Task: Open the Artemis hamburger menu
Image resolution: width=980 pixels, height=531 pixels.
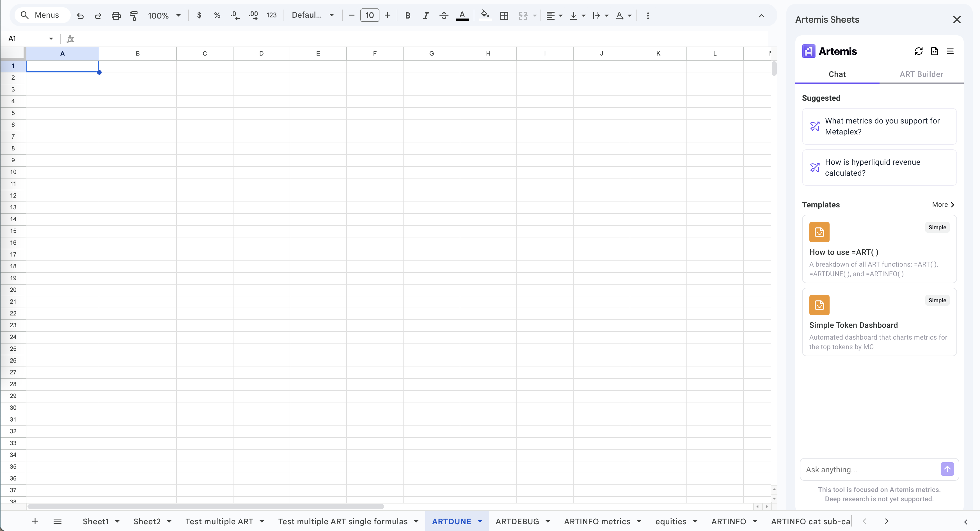Action: point(950,51)
